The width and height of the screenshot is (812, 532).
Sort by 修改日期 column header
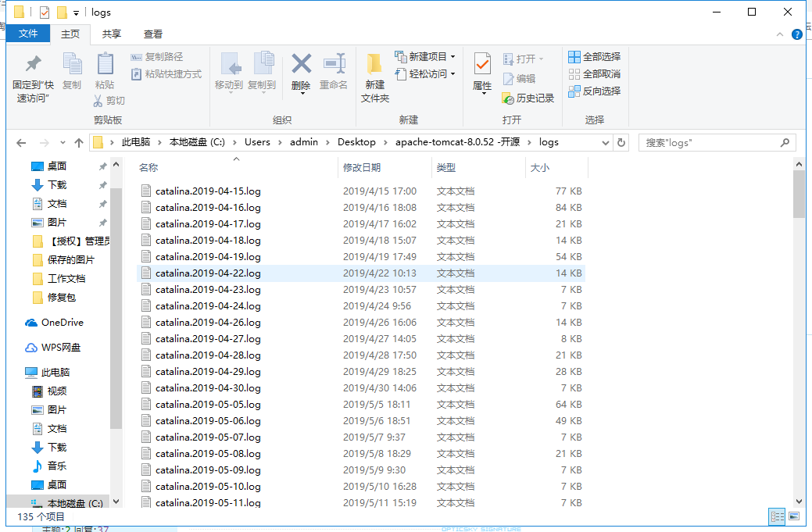(385, 167)
